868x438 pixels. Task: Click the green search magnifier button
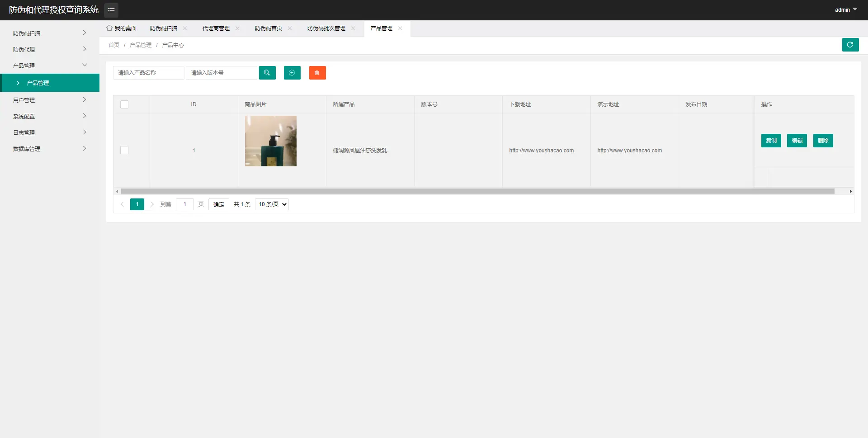[267, 73]
